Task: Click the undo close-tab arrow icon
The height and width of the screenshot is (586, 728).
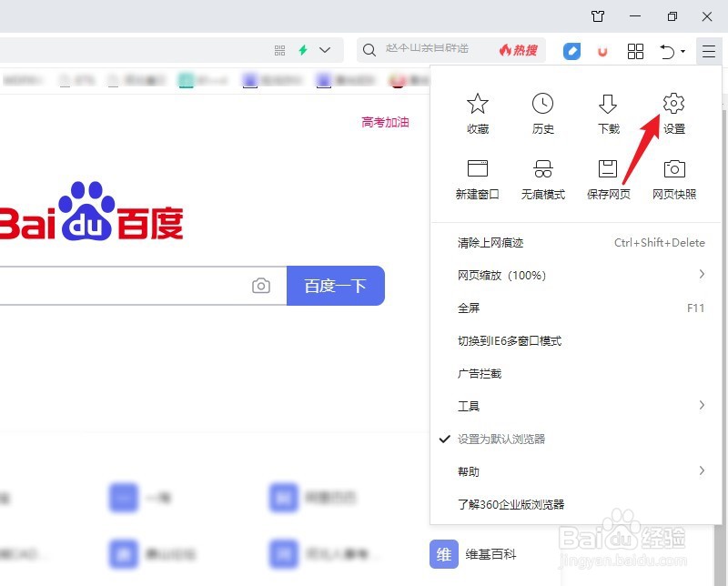Action: point(667,51)
